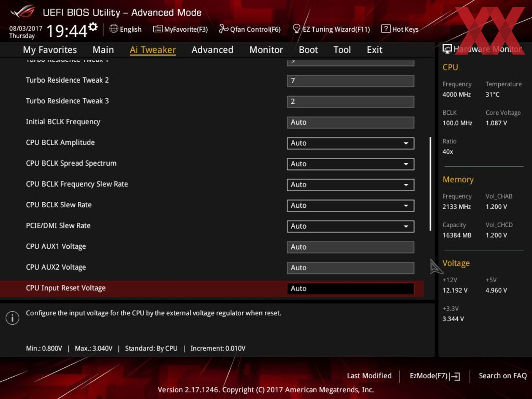Viewport: 532px width, 399px height.
Task: Click the 08/03/2017 date
Action: point(25,29)
